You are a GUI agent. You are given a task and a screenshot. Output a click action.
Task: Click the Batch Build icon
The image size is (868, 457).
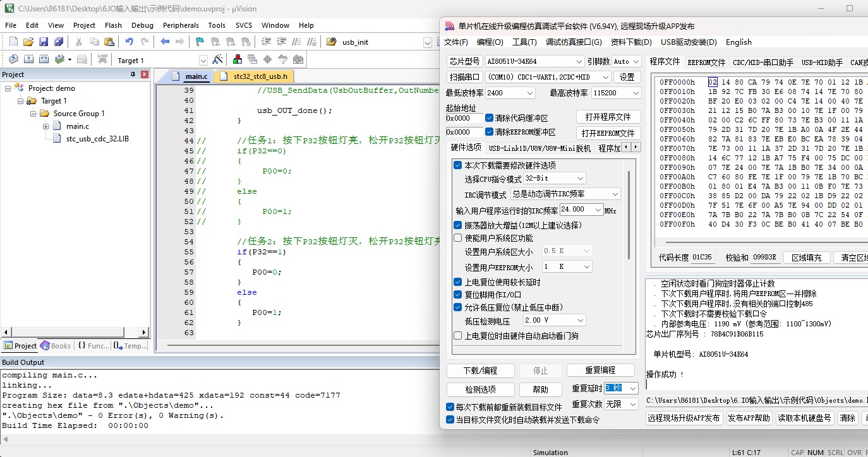coord(61,59)
